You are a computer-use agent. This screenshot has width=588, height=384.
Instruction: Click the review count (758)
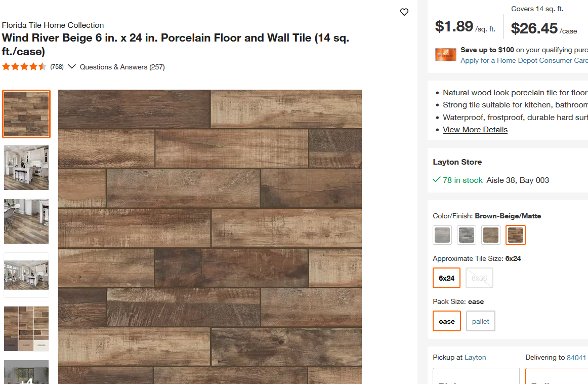point(57,67)
